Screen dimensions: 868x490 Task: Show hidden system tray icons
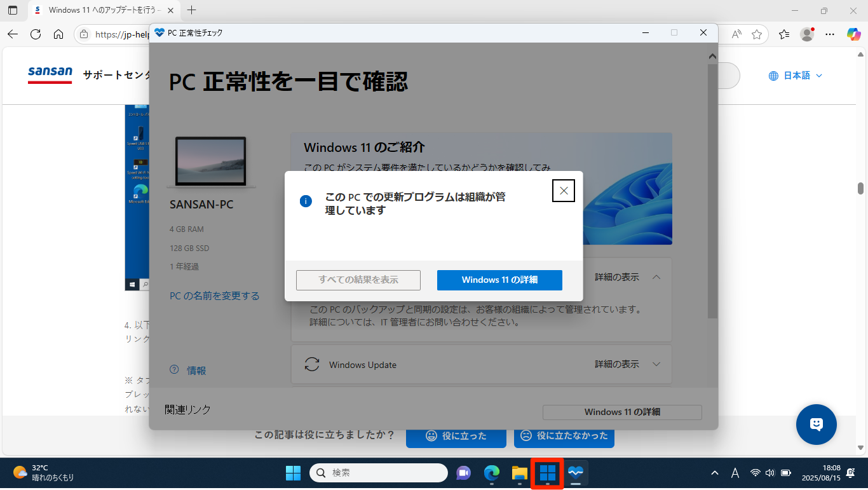pyautogui.click(x=715, y=473)
